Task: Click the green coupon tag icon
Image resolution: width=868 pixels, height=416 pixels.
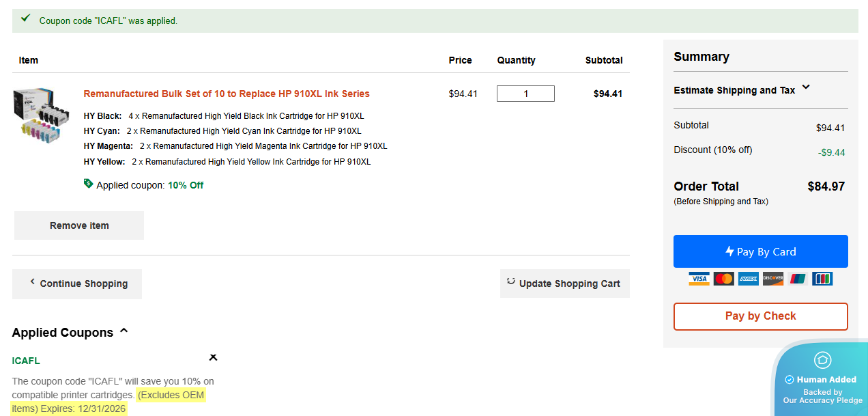Action: point(88,184)
